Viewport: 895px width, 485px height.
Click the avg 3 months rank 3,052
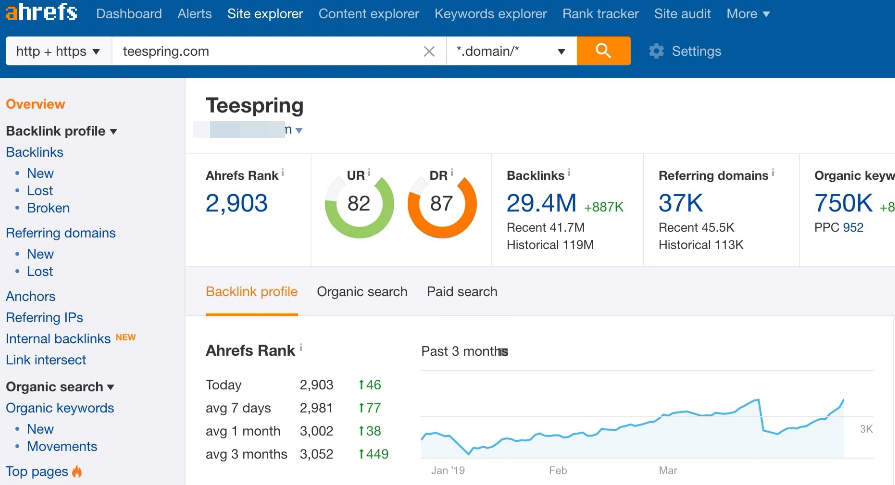click(x=316, y=454)
